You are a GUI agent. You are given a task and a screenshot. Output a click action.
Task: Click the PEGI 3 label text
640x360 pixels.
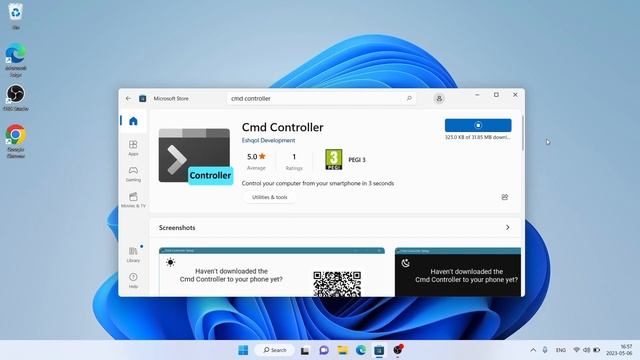[357, 160]
